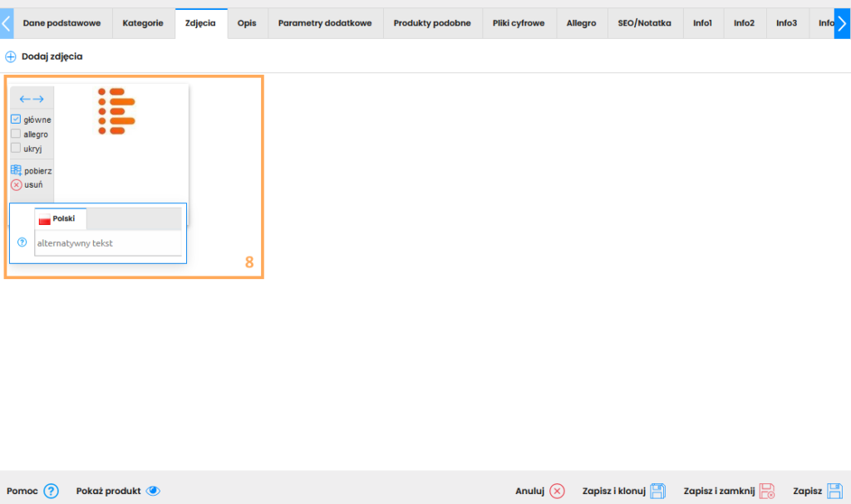This screenshot has width=851, height=504.
Task: Tick the ukryj checkbox
Action: 16,148
